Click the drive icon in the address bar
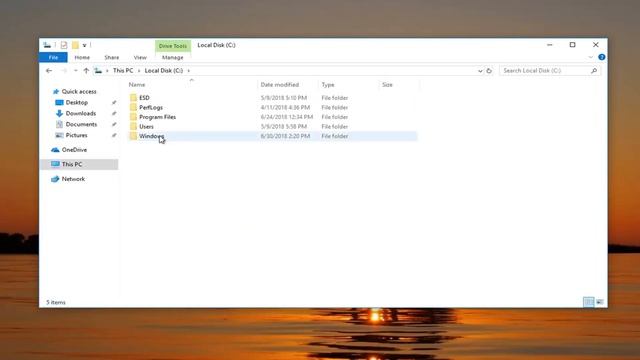 98,71
